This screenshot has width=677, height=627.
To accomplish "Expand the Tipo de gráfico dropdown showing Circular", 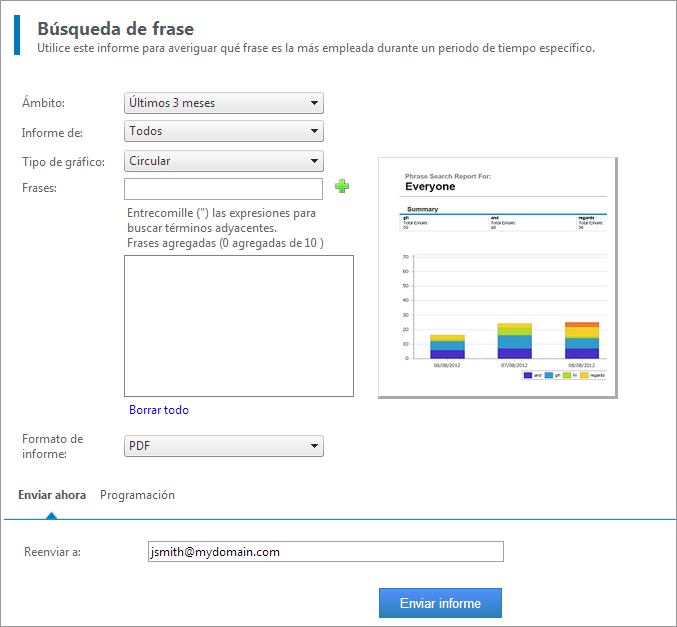I will click(224, 161).
